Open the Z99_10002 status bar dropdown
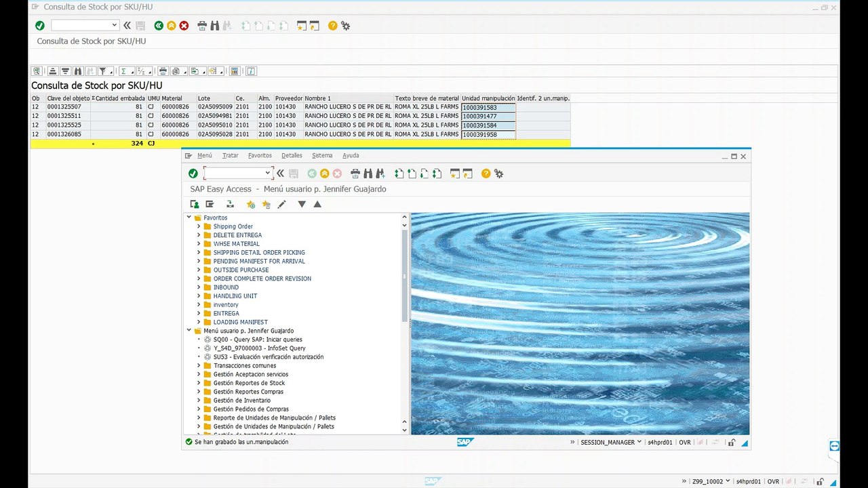Viewport: 868px width, 488px height. [728, 481]
